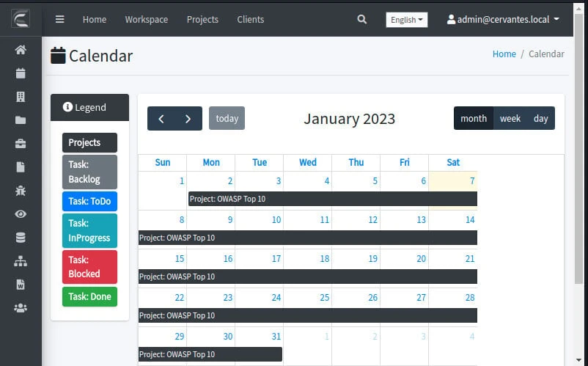
Task: Open the Clients menu item
Action: 250,20
